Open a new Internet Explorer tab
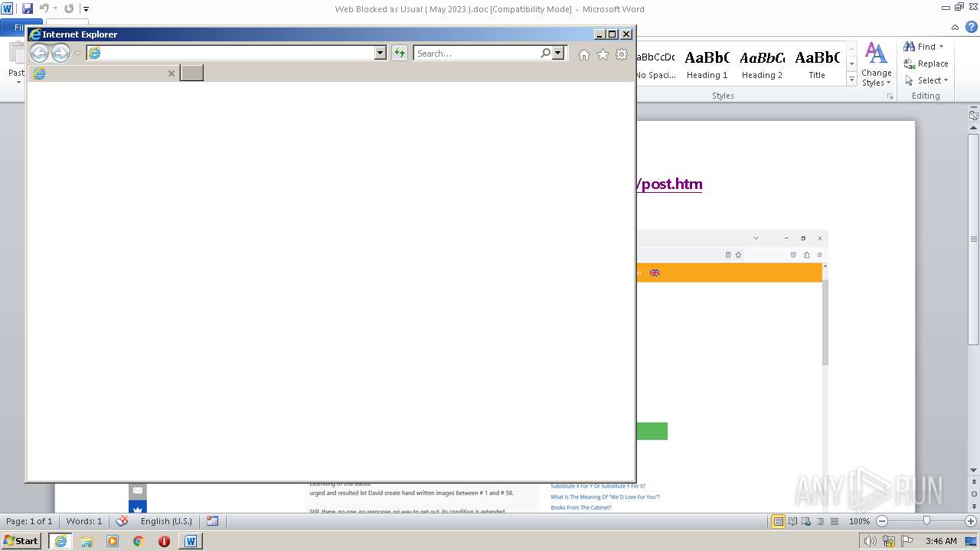 click(191, 73)
